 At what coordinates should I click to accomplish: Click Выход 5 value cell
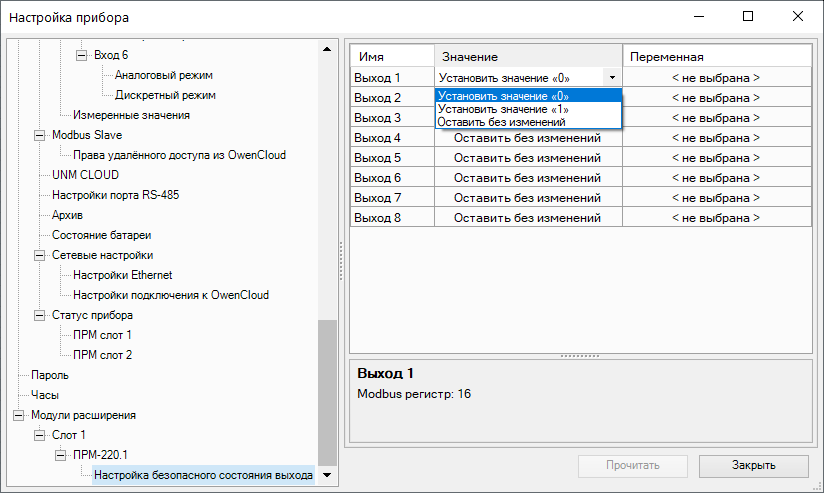(x=527, y=158)
